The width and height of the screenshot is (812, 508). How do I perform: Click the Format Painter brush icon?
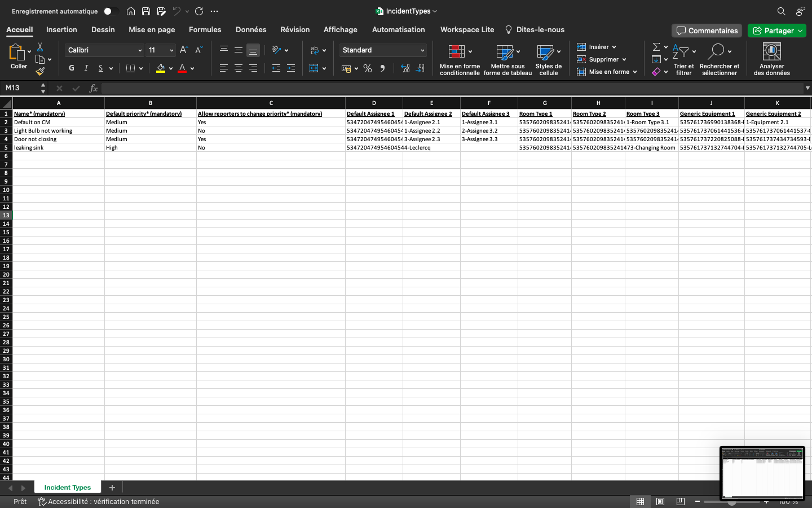pyautogui.click(x=40, y=71)
